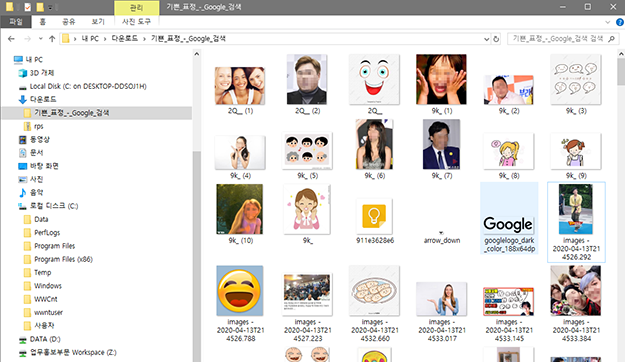This screenshot has width=625, height=362.
Task: Open Local Disk on DESKTOP-DDSOJ1H
Action: tap(88, 86)
